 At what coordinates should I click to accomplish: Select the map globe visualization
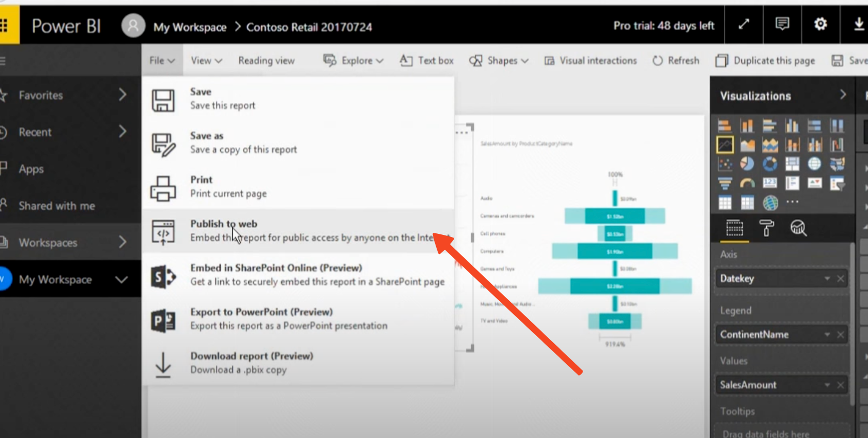coord(814,164)
